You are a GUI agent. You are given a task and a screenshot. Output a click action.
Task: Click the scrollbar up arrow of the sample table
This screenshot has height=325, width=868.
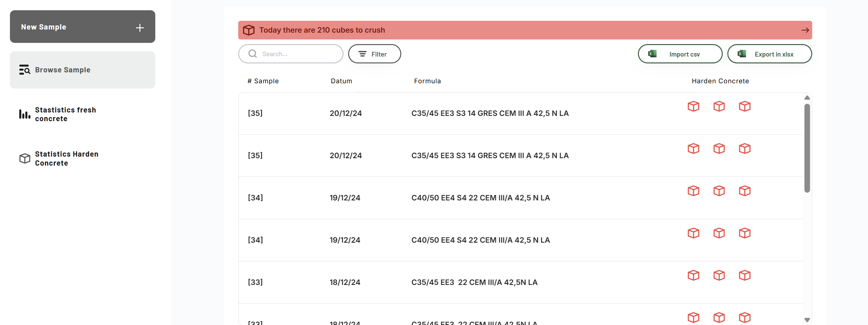[x=807, y=98]
